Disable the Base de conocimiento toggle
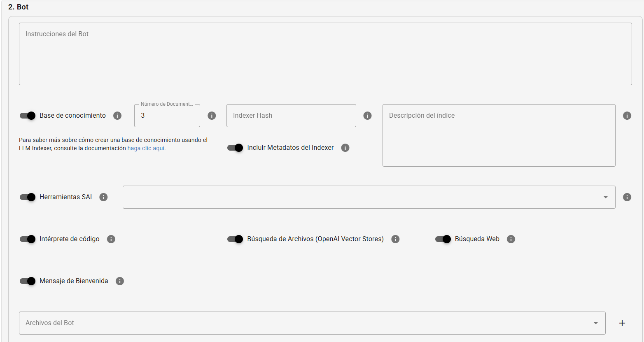The width and height of the screenshot is (644, 342). [27, 116]
